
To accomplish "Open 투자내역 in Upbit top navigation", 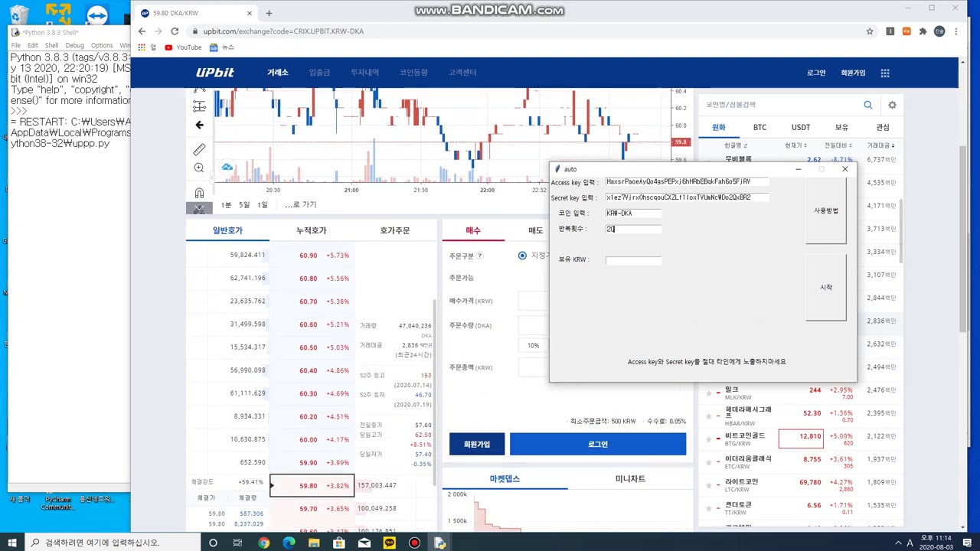I will point(364,73).
